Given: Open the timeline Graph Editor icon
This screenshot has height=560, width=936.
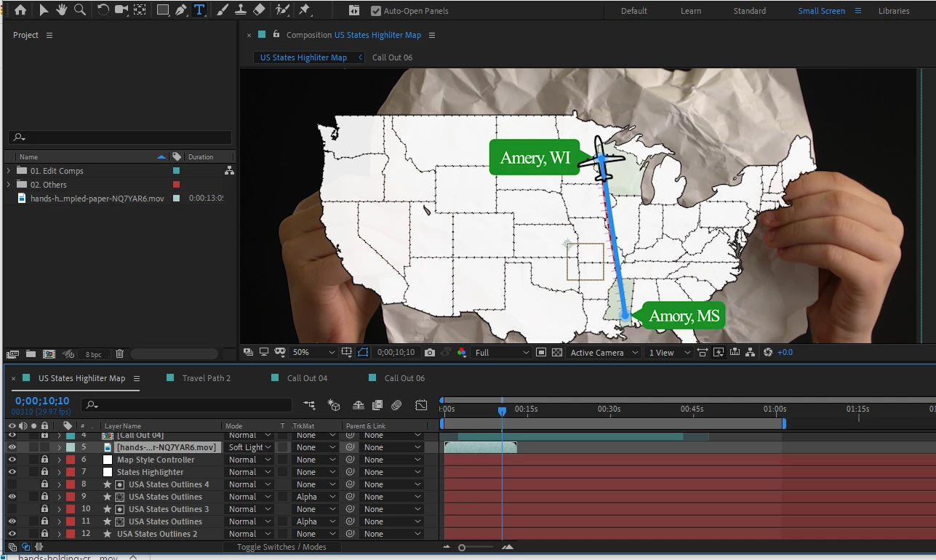Looking at the screenshot, I should point(421,405).
